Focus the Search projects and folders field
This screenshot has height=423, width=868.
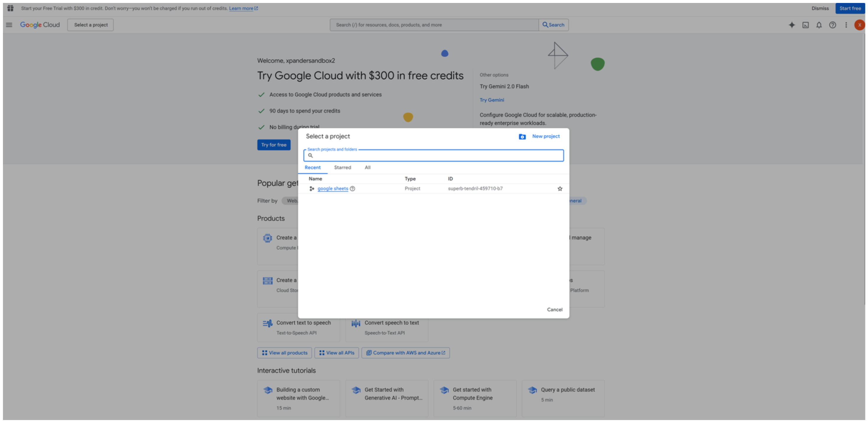coord(435,155)
